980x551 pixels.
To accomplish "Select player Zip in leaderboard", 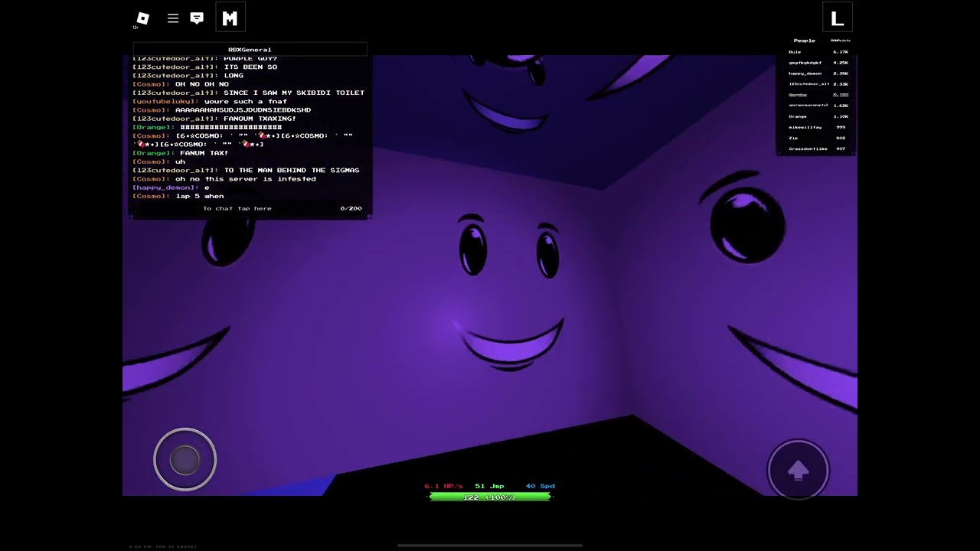I will tap(818, 138).
